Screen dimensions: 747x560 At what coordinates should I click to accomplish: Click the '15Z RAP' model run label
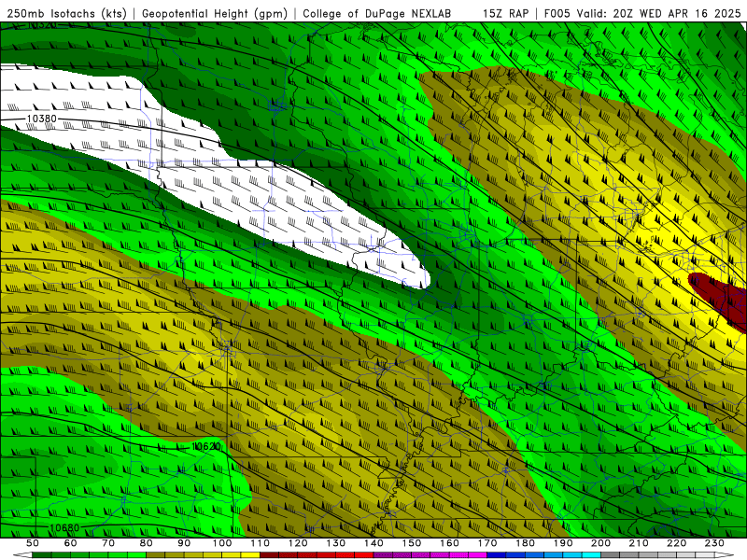tap(505, 13)
